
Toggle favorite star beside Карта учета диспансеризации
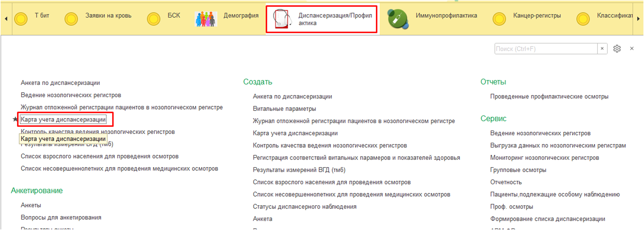(x=15, y=120)
